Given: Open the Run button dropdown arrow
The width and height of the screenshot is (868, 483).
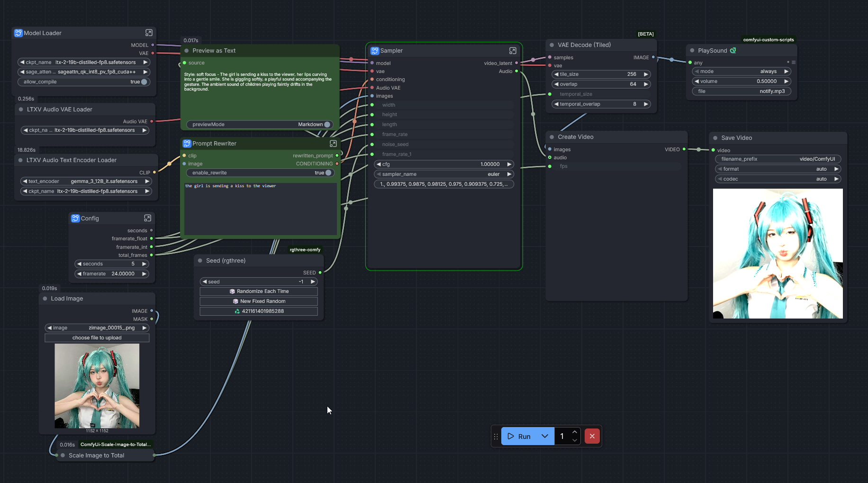Looking at the screenshot, I should coord(545,436).
